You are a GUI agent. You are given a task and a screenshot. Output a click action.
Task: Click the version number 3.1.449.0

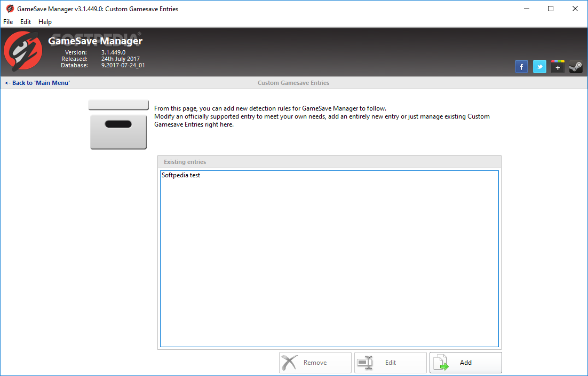(113, 52)
